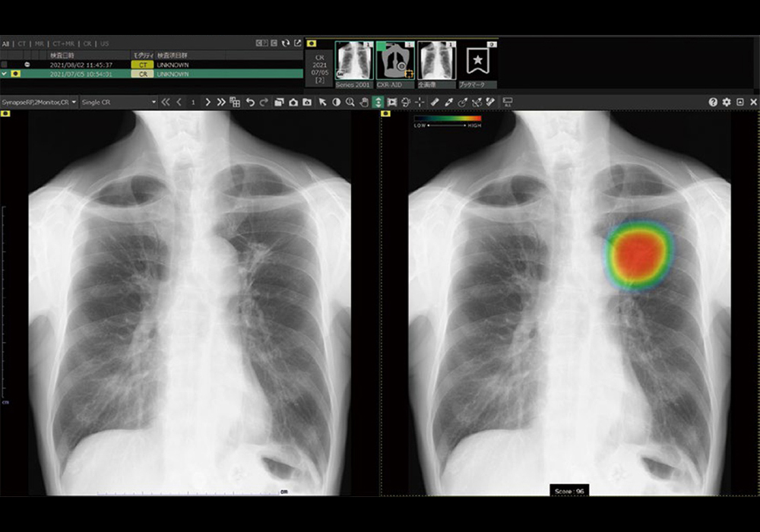The image size is (760, 532).
Task: Switch to the All modality filter tab
Action: click(x=6, y=44)
